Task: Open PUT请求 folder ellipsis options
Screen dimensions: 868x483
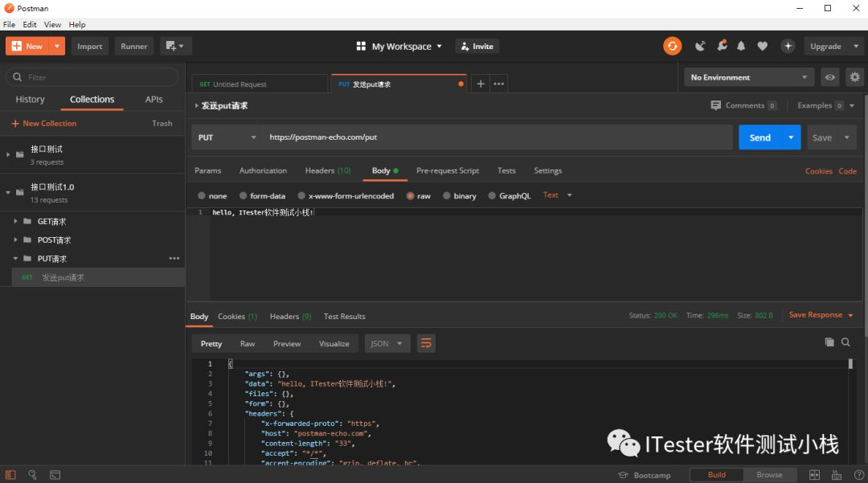Action: pos(174,258)
